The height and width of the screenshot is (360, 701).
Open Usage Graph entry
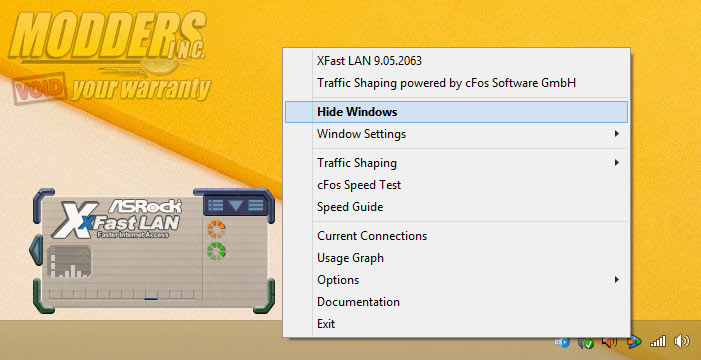click(456, 258)
